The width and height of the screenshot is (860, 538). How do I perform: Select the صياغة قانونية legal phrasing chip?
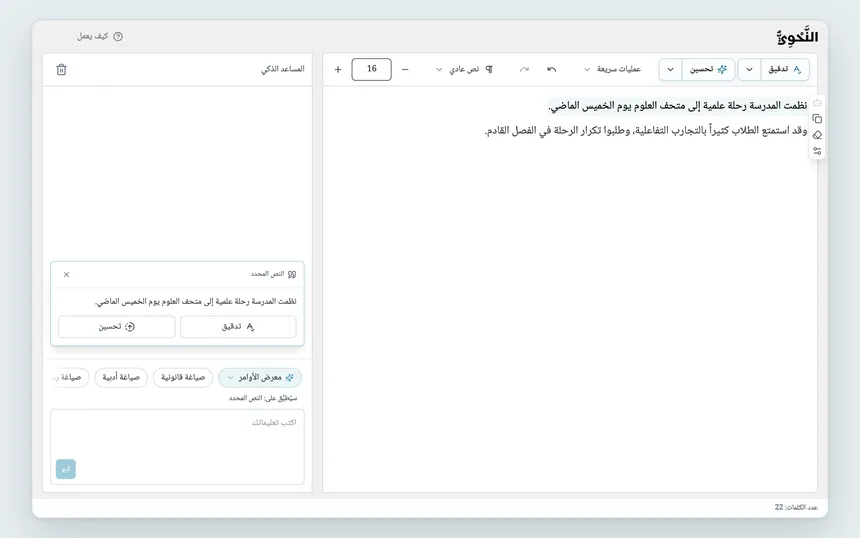click(x=183, y=377)
